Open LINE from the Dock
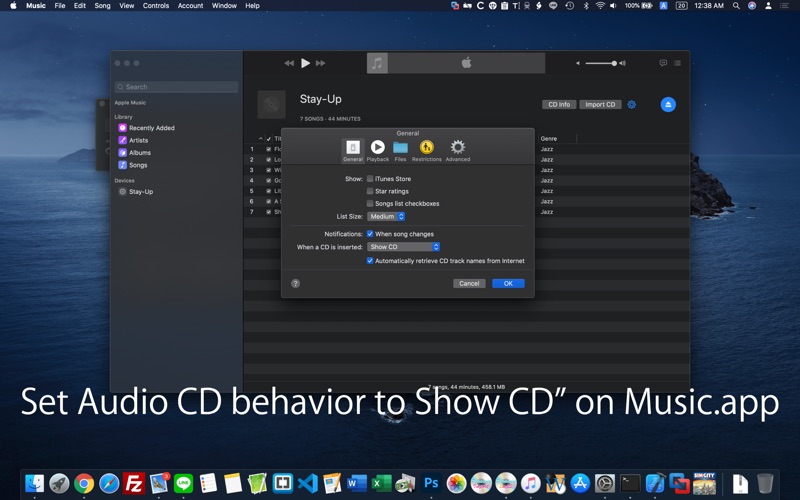Viewport: 800px width, 500px height. pos(183,483)
